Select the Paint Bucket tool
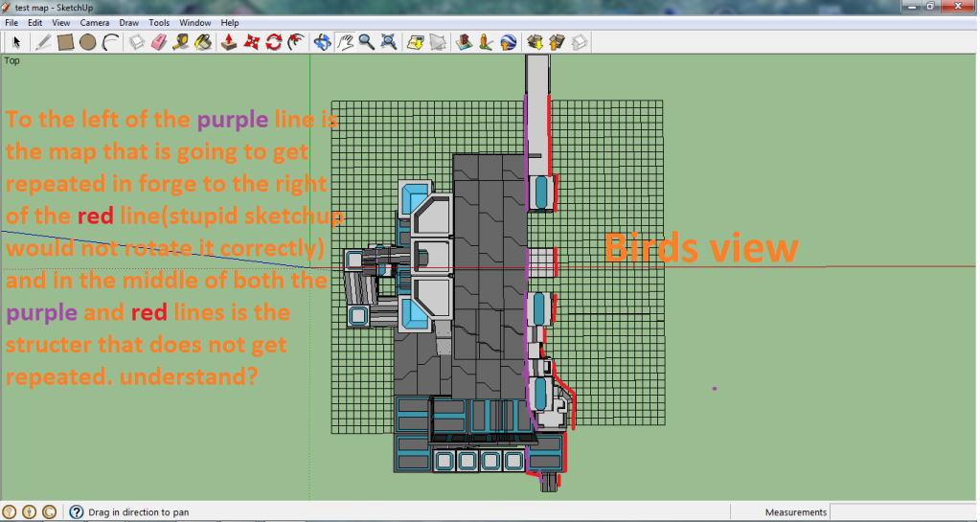This screenshot has height=522, width=980. (x=204, y=42)
